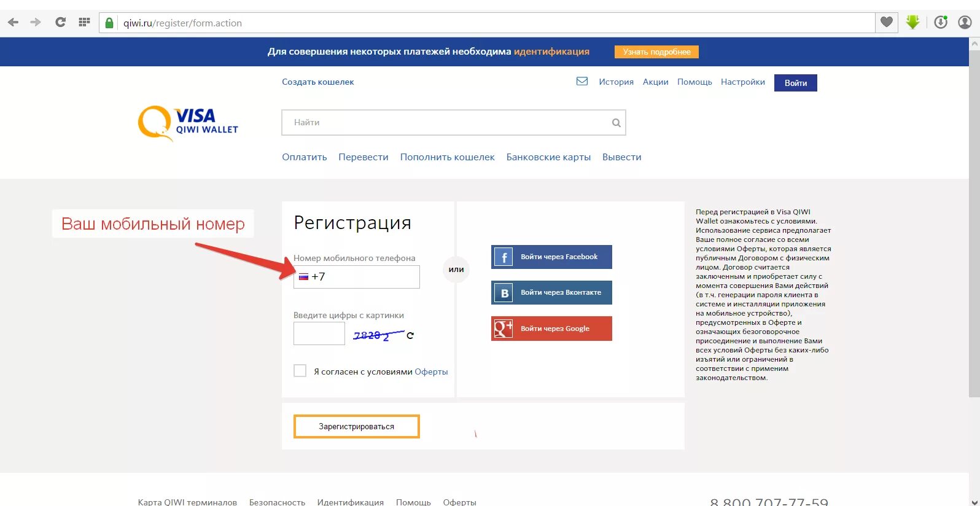
Task: Open the 'Вывести' navigation item
Action: (621, 157)
